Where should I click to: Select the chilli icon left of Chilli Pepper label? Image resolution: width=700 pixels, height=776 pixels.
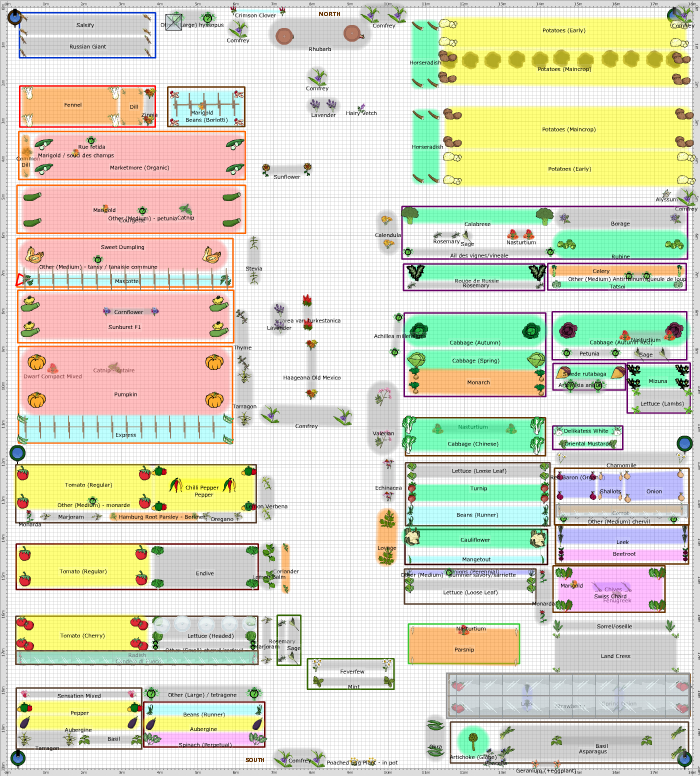point(176,485)
